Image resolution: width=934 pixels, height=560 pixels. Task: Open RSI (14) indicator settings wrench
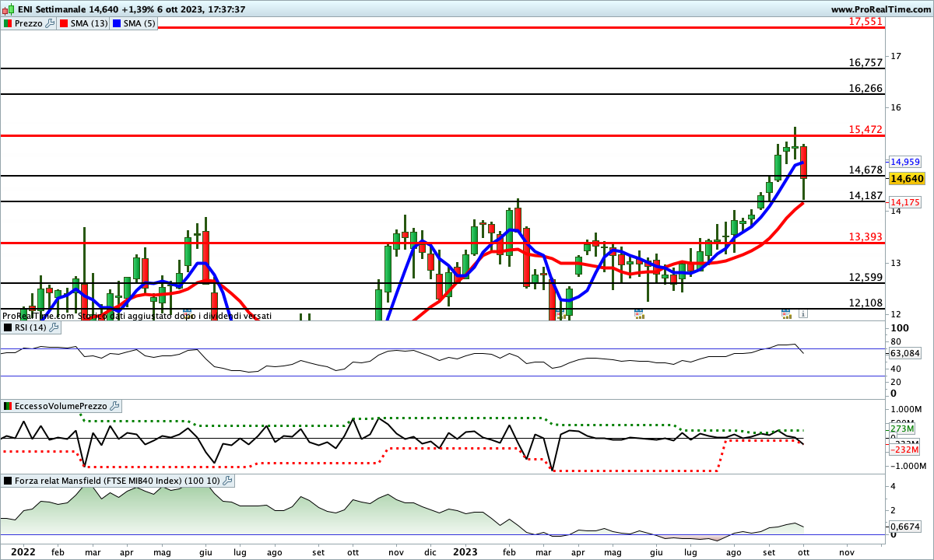(x=54, y=328)
